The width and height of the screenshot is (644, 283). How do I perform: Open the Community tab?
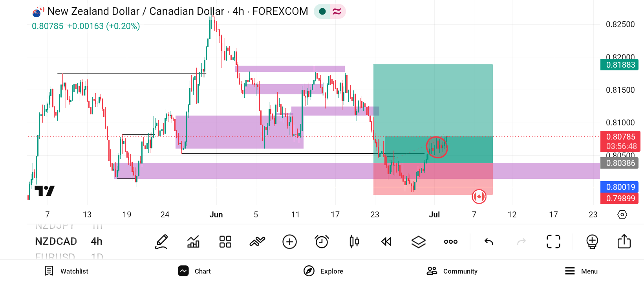click(452, 271)
